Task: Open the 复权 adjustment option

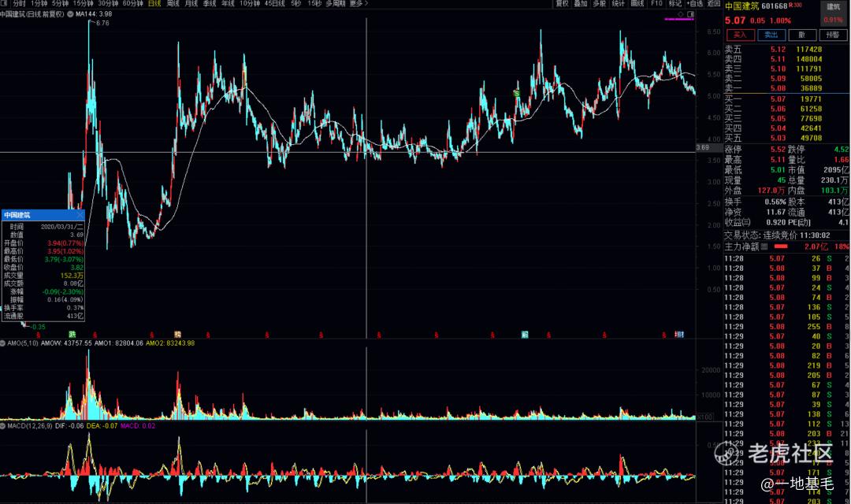Action: [x=563, y=3]
